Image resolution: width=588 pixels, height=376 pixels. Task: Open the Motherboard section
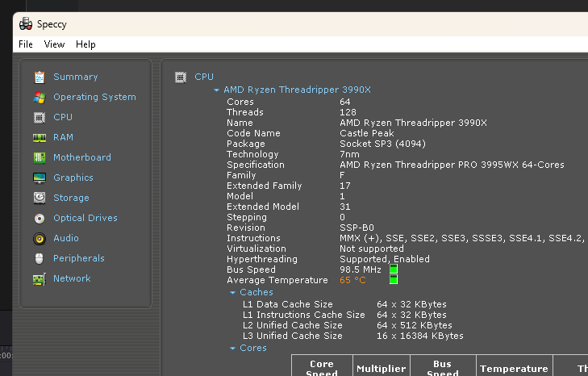point(82,157)
